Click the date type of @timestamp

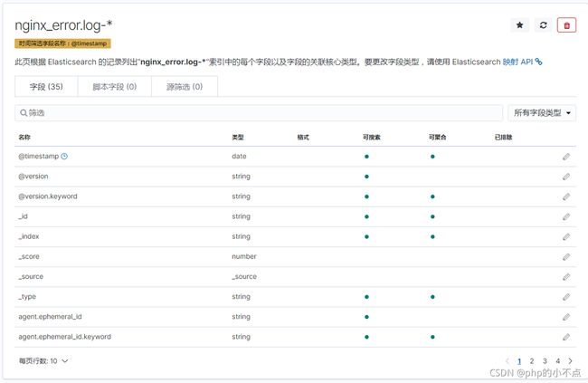[x=239, y=157]
